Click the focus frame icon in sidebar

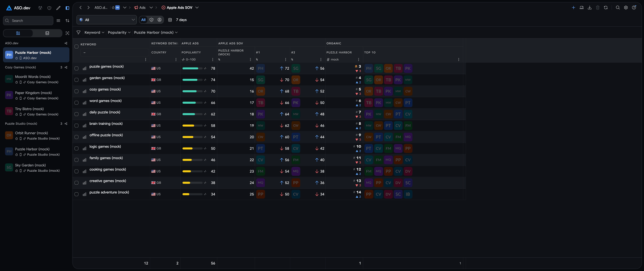67,33
